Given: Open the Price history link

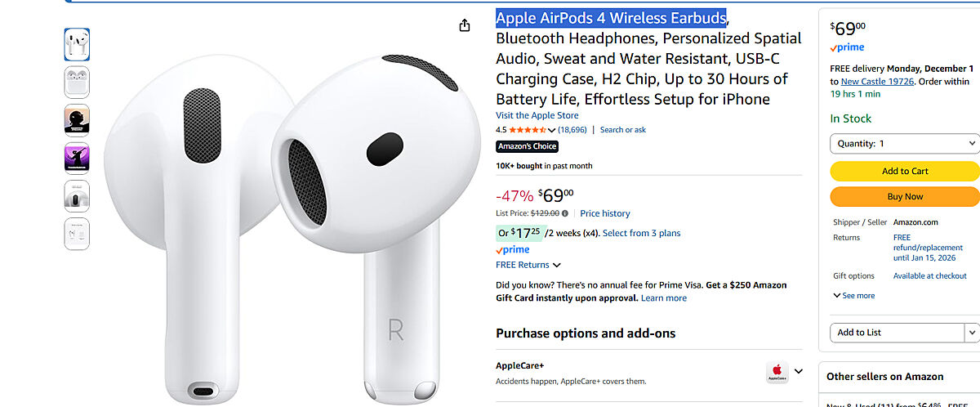Looking at the screenshot, I should pyautogui.click(x=605, y=213).
